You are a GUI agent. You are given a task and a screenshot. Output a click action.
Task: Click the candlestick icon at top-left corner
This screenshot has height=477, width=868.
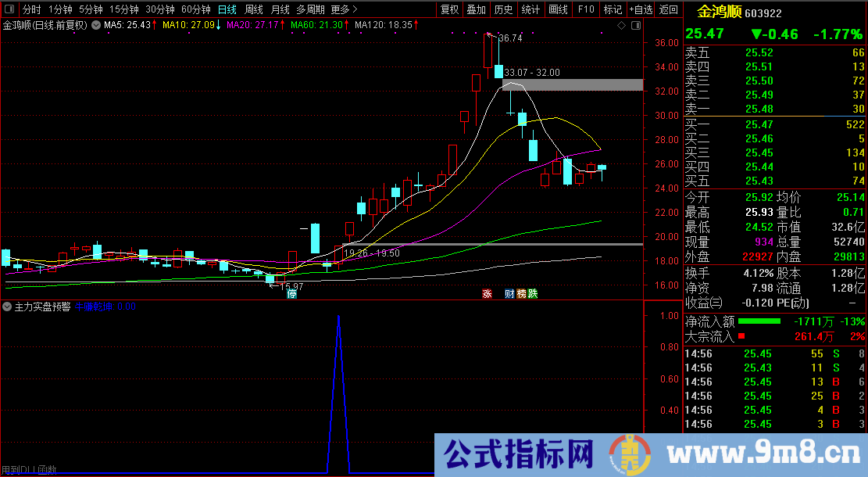9,9
